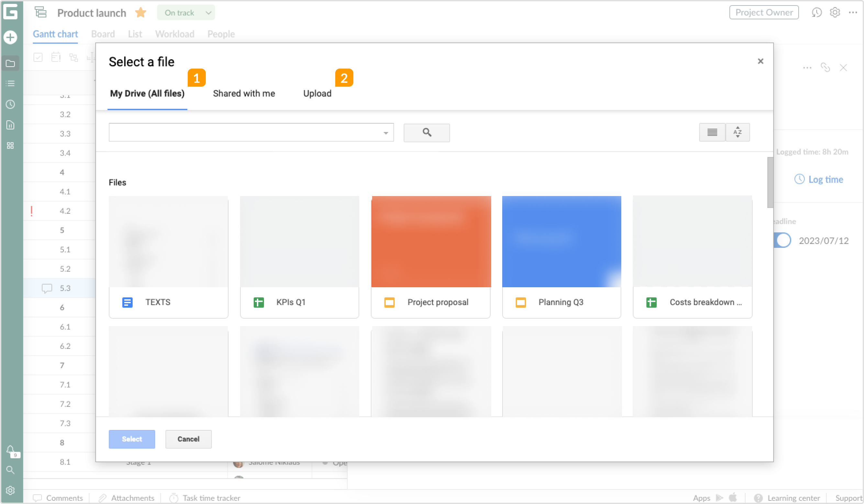Screen dimensions: 864x504
Task: Select Gantt row 4.2
Action: (59, 211)
